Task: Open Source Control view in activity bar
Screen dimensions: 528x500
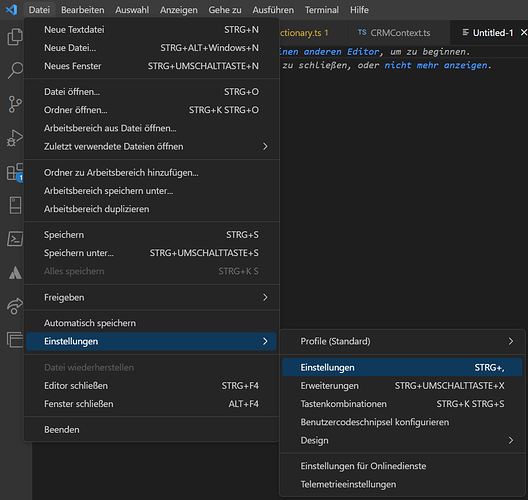Action: (15, 104)
